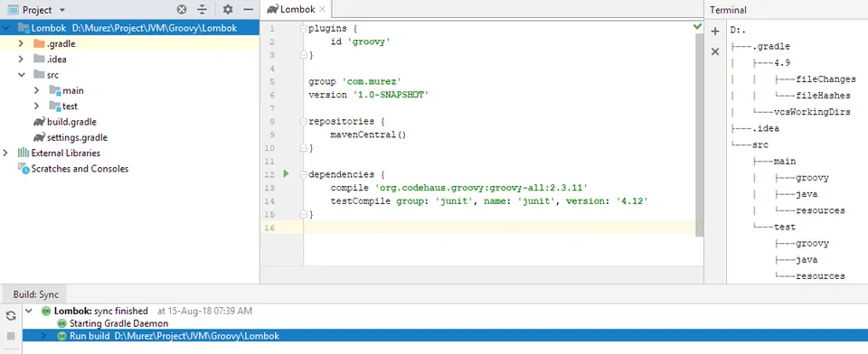Collapse the src folder

21,75
